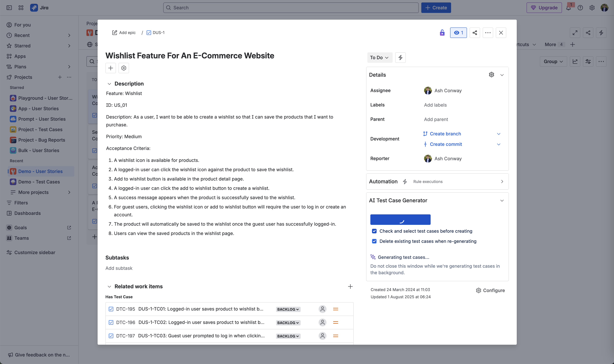Screen dimensions: 614x364
Task: Click the restrictions lock icon
Action: (442, 33)
